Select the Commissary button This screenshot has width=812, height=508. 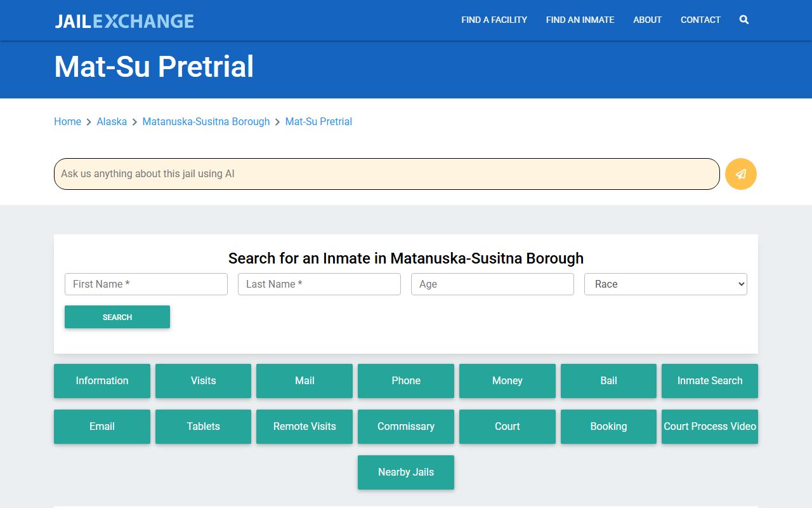pos(406,426)
